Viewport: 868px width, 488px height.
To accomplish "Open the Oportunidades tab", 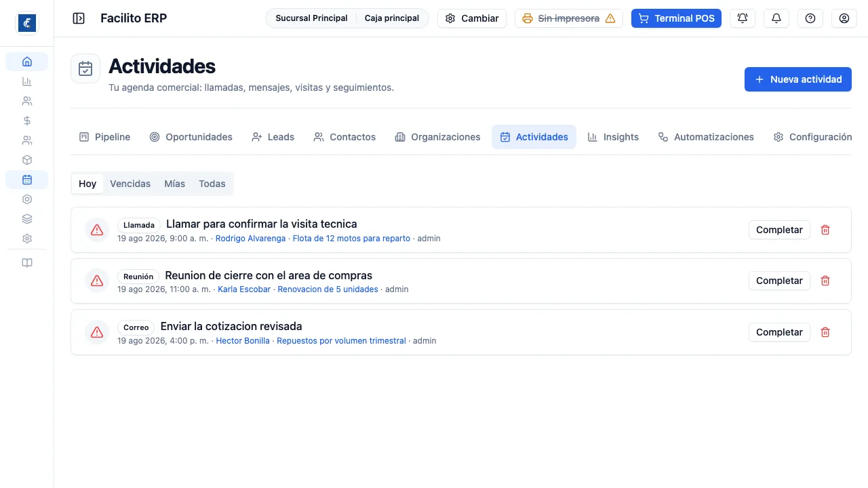I will (191, 137).
